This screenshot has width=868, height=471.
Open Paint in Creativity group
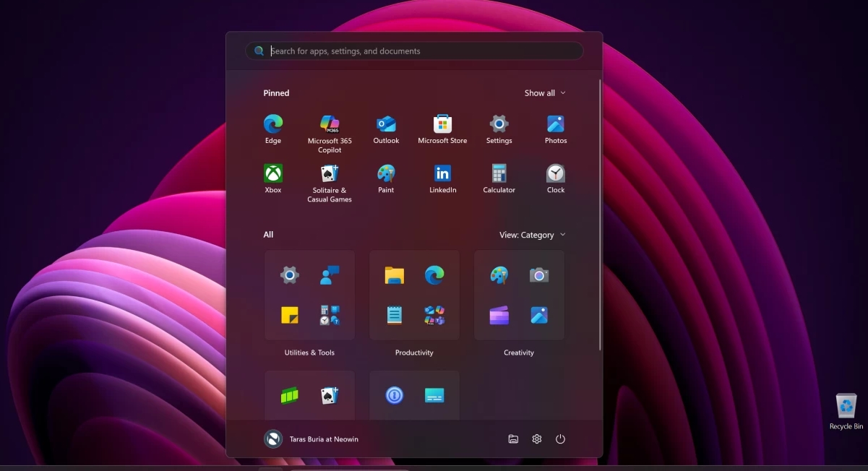(x=499, y=275)
